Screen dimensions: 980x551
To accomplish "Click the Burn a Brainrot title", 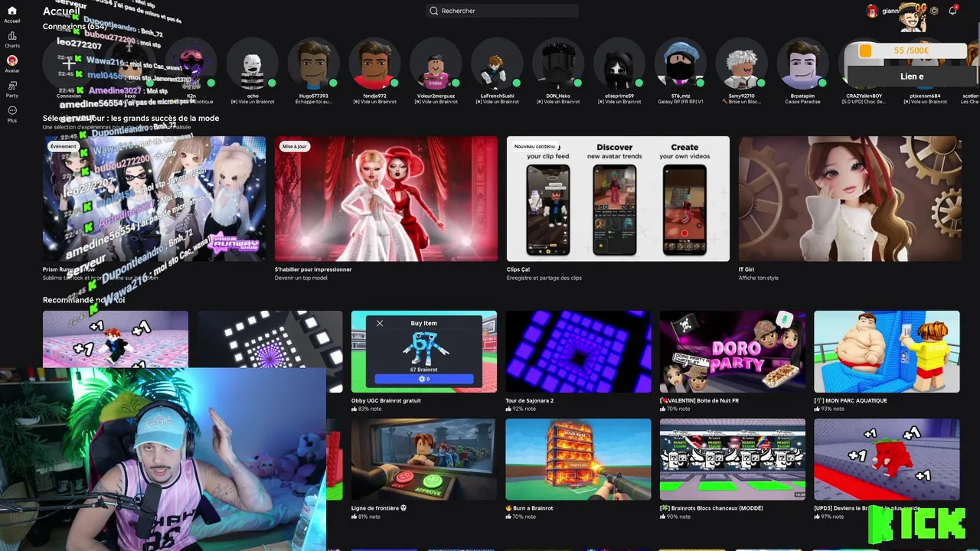I will (530, 508).
